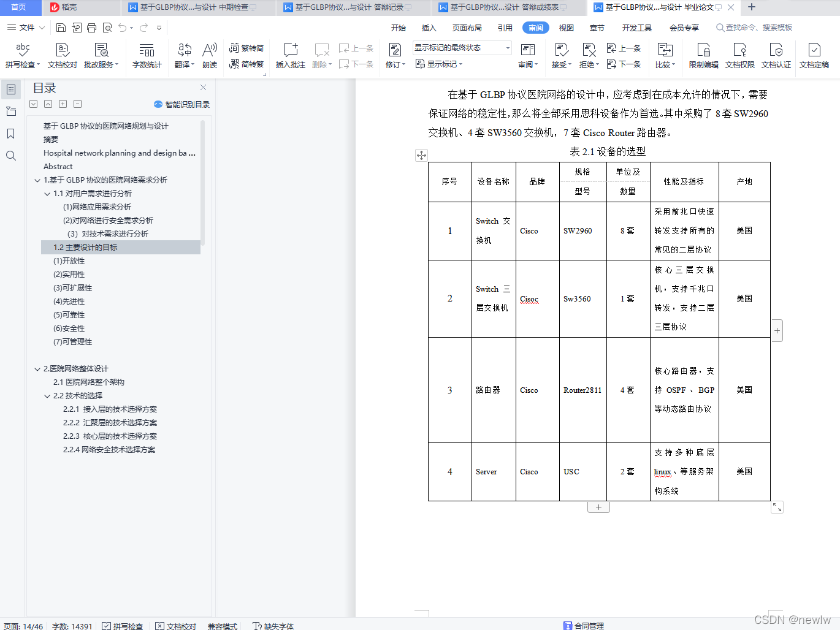
Task: Insert a comment with 插入批注
Action: pos(290,55)
